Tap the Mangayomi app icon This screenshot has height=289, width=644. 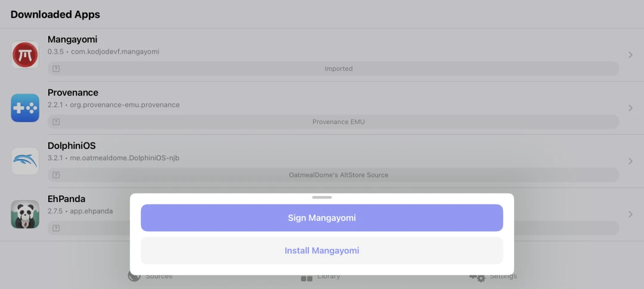click(25, 55)
